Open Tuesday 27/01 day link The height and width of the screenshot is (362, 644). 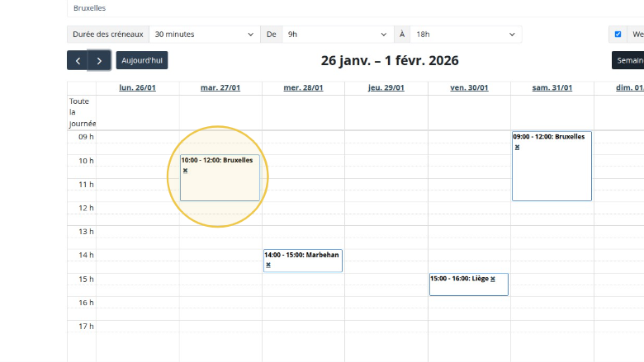click(x=220, y=87)
